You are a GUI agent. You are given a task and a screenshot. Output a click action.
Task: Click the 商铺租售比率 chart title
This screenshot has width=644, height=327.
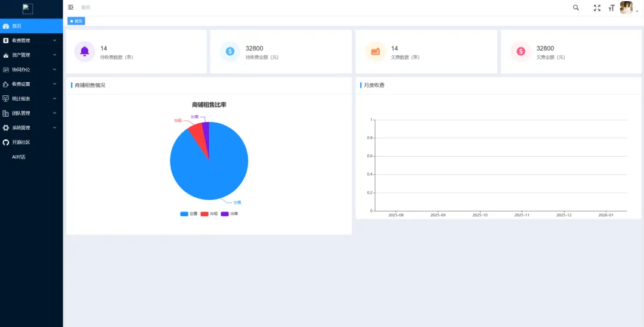(x=209, y=105)
